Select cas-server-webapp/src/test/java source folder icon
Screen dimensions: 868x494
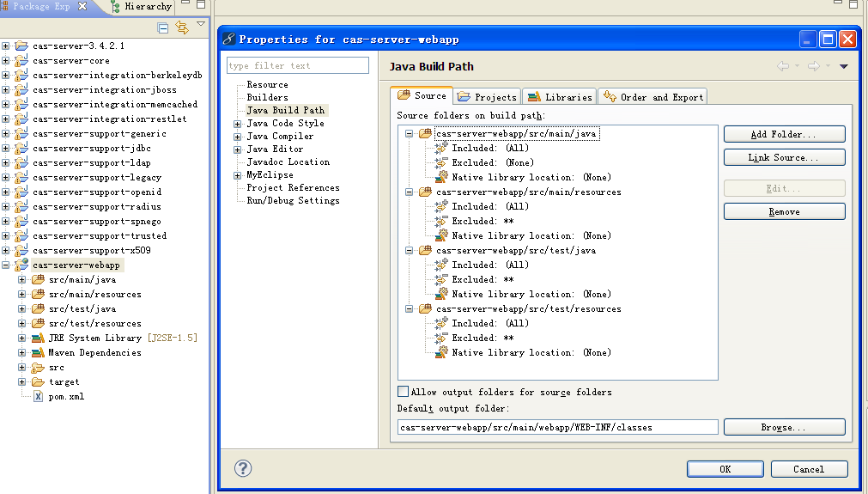(x=425, y=250)
